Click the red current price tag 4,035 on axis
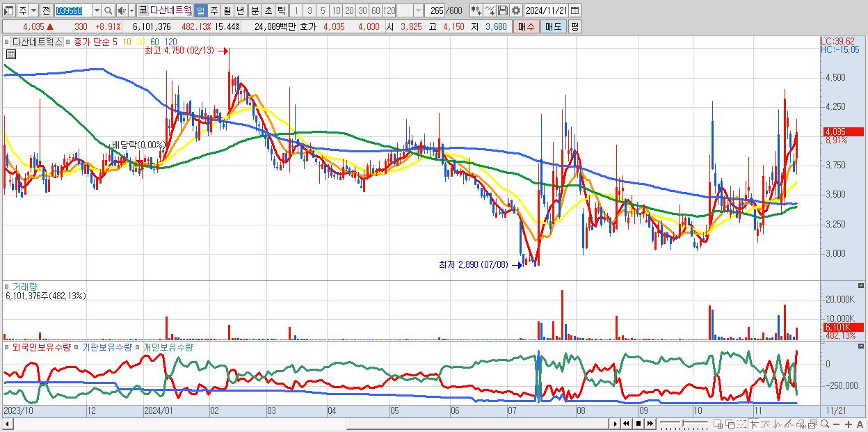868x432 pixels. click(x=842, y=131)
